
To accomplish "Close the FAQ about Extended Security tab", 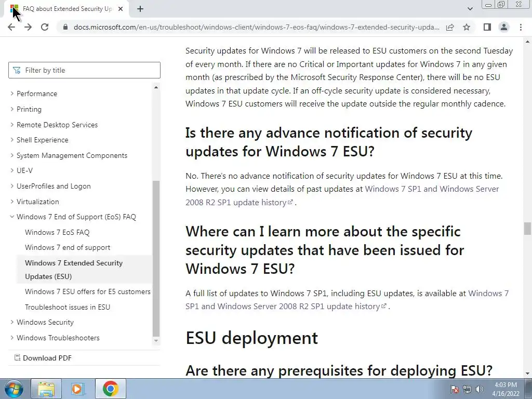I will click(121, 9).
